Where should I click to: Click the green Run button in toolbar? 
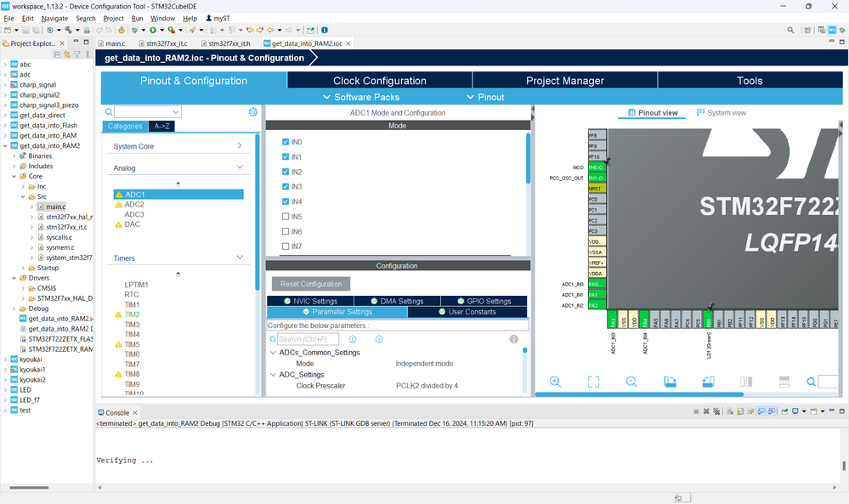(153, 31)
